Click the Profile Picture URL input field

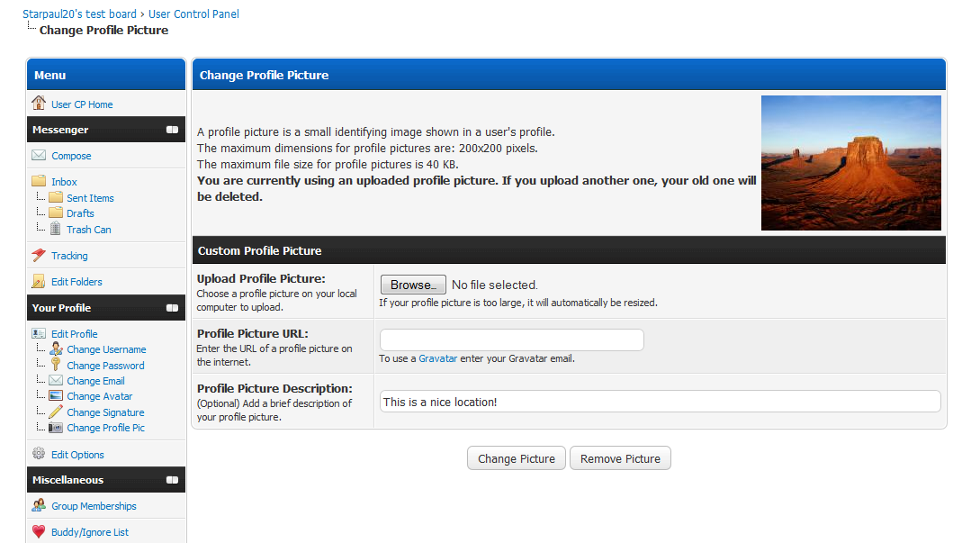511,339
